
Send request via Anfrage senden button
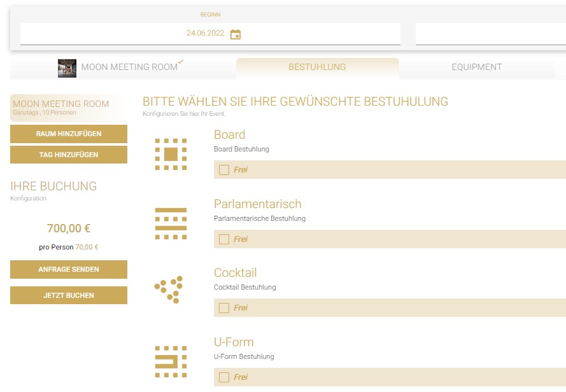[69, 269]
